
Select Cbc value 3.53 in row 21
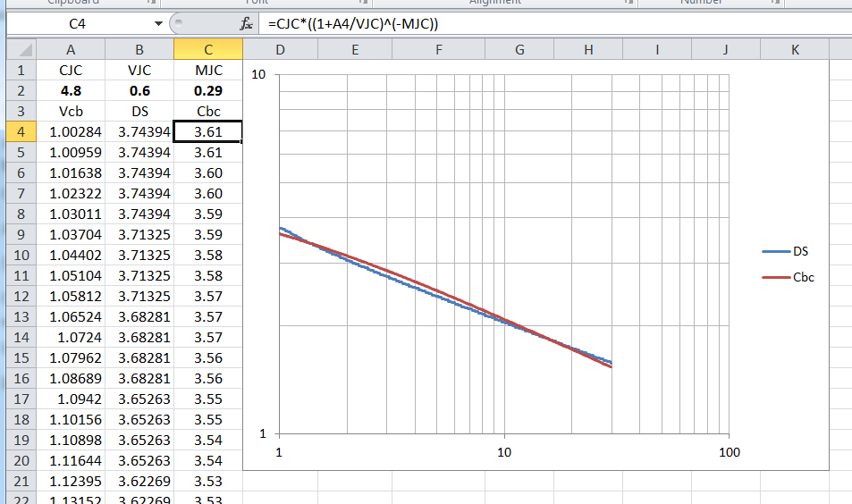coord(208,481)
